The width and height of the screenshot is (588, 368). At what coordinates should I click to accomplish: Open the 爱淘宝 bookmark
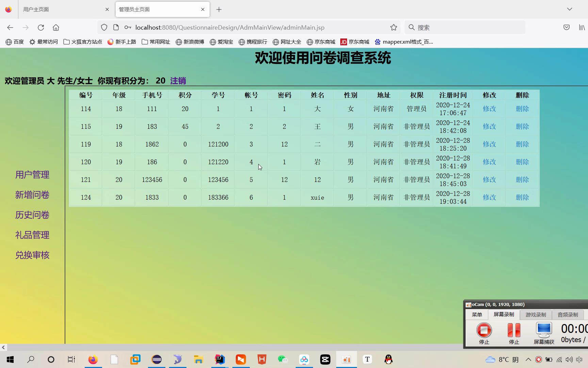222,42
